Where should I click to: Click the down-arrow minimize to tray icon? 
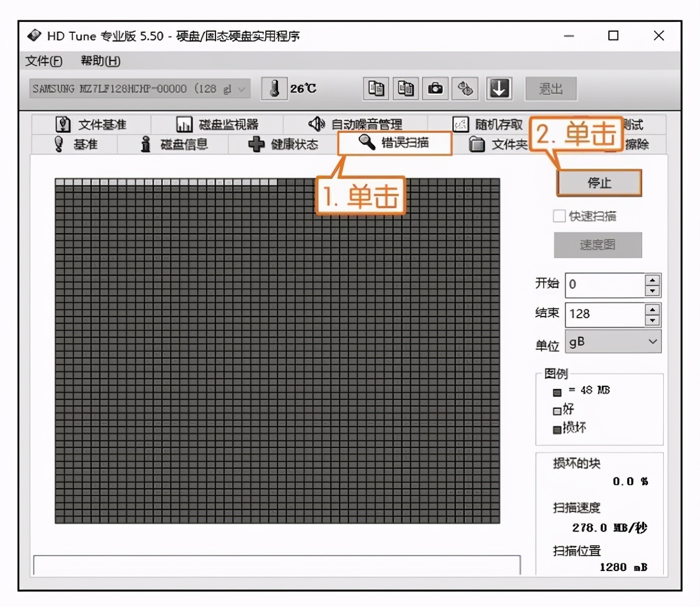point(499,89)
